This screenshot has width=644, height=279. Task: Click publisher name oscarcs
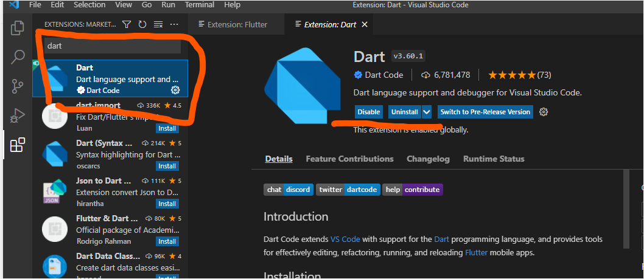(x=88, y=166)
